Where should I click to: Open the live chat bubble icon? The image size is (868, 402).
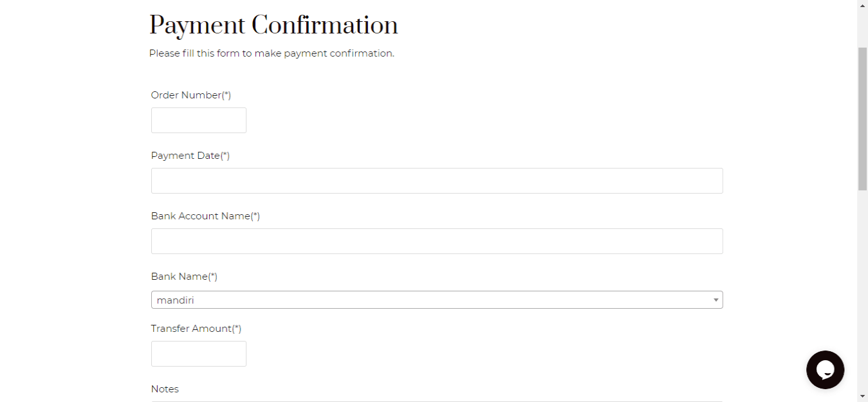coord(825,370)
